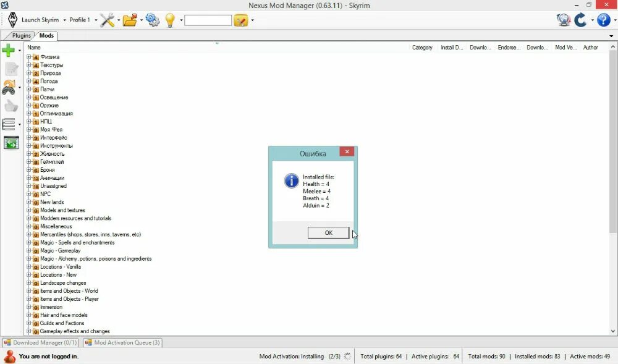Expand the Miscellaneous category

[29, 227]
